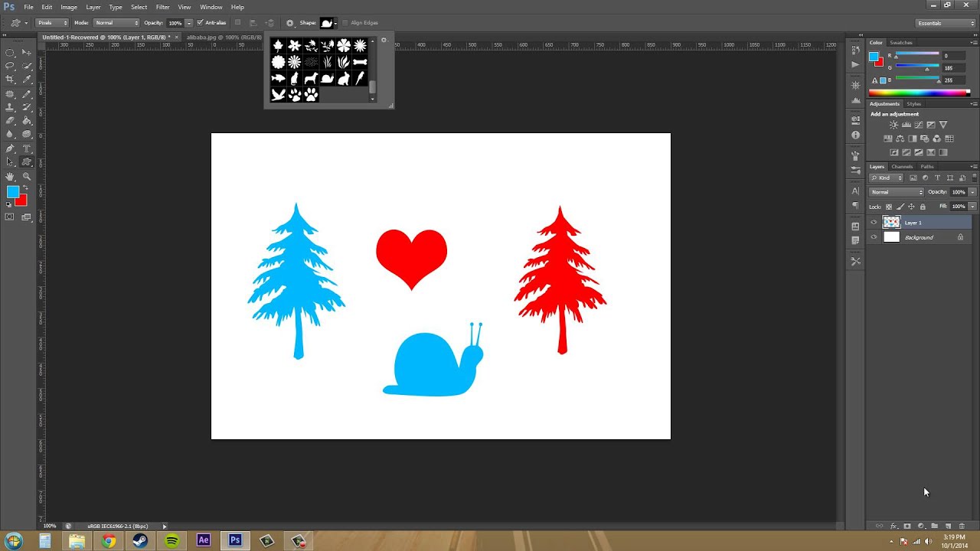The image size is (980, 551).
Task: Select the Paint Bucket tool
Action: [x=27, y=120]
